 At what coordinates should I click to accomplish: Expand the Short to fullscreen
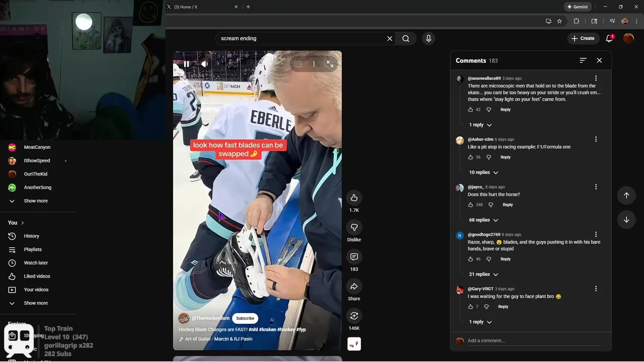[x=330, y=64]
